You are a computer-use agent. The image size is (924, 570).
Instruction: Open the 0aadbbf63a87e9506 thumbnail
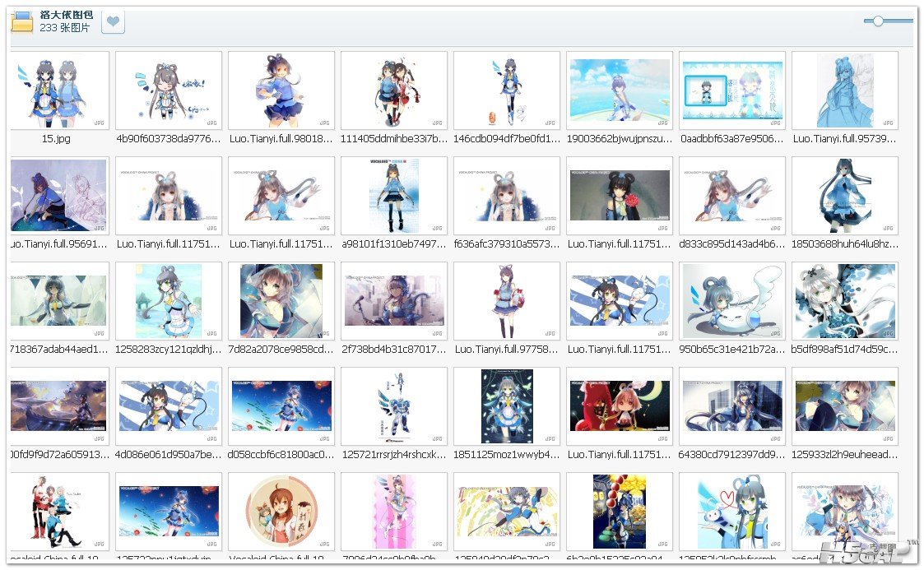732,90
